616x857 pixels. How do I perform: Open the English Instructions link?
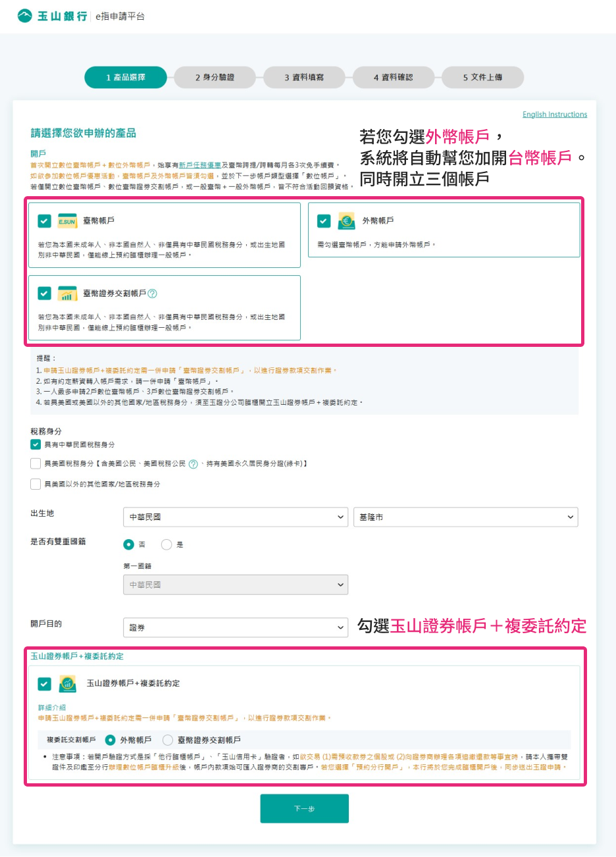point(555,115)
